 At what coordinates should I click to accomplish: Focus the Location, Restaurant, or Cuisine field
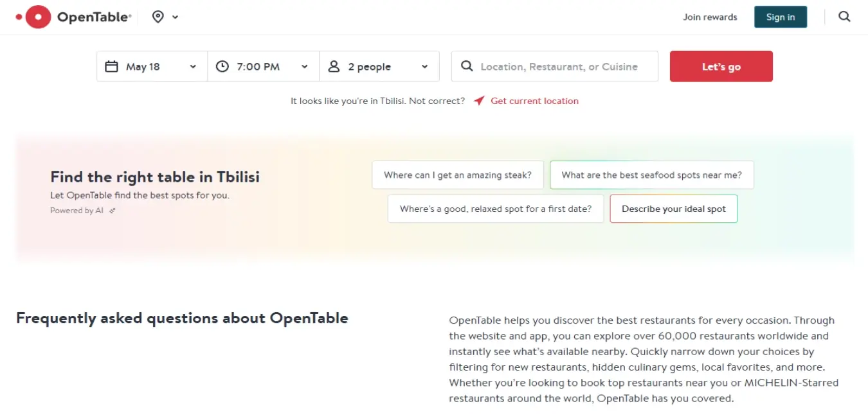[555, 66]
